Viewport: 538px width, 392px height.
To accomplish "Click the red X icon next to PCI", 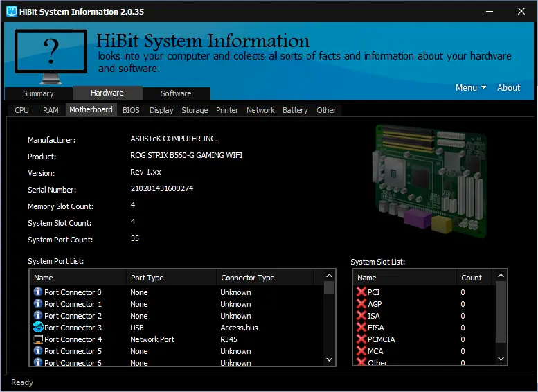I will click(x=361, y=292).
